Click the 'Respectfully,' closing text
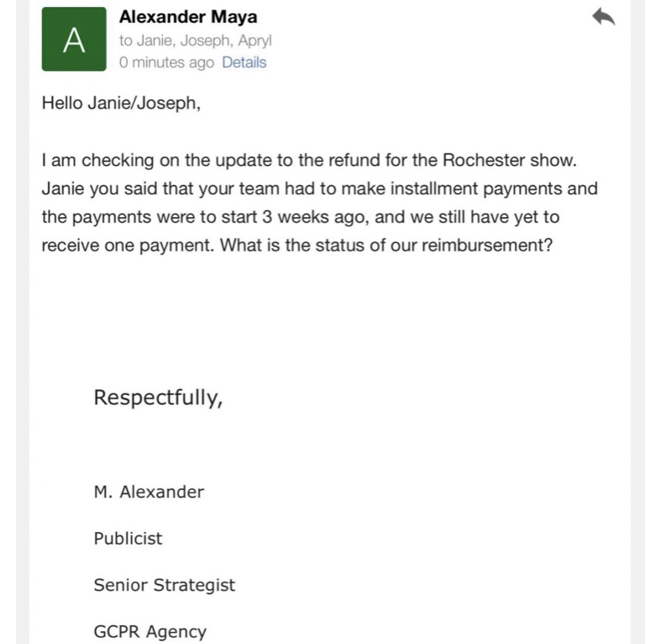The image size is (661, 644). point(158,397)
